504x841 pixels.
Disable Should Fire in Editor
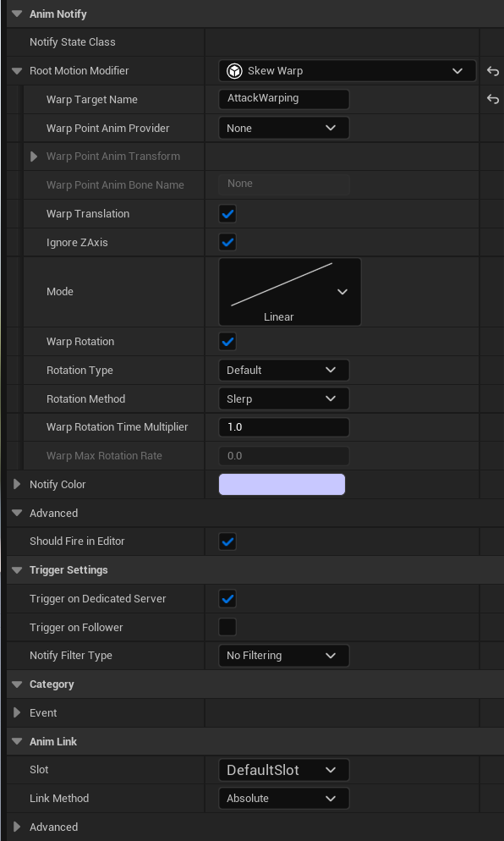pos(227,541)
